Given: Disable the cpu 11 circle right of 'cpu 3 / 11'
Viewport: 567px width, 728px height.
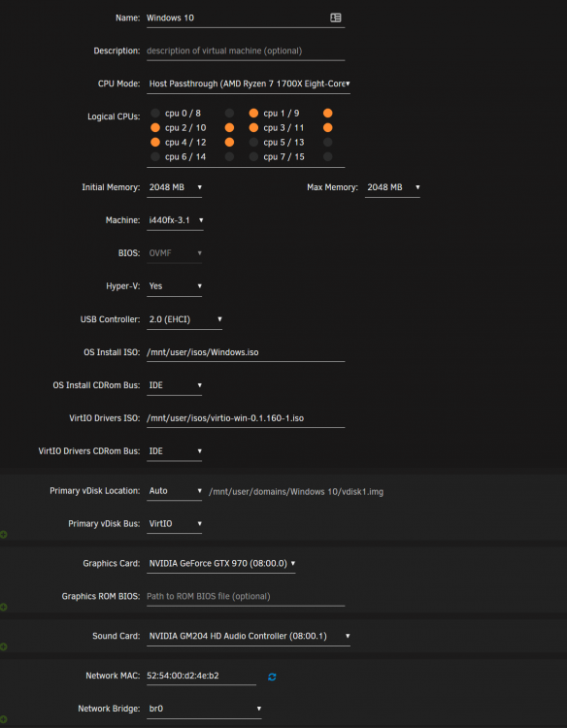Looking at the screenshot, I should (328, 128).
